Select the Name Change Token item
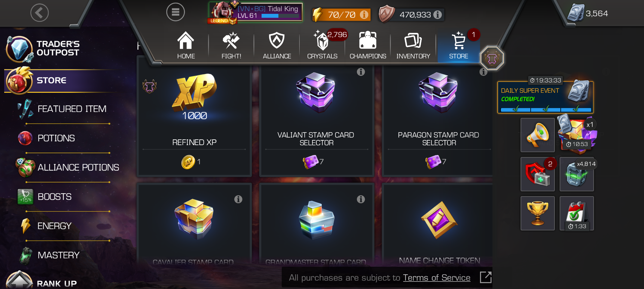 pyautogui.click(x=439, y=224)
